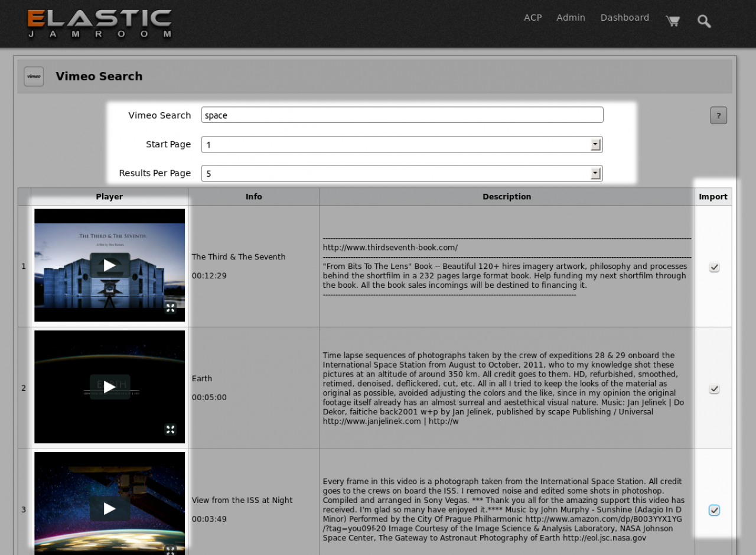Click the Elastic Jamroom logo
The height and width of the screenshot is (555, 756).
pos(99,24)
